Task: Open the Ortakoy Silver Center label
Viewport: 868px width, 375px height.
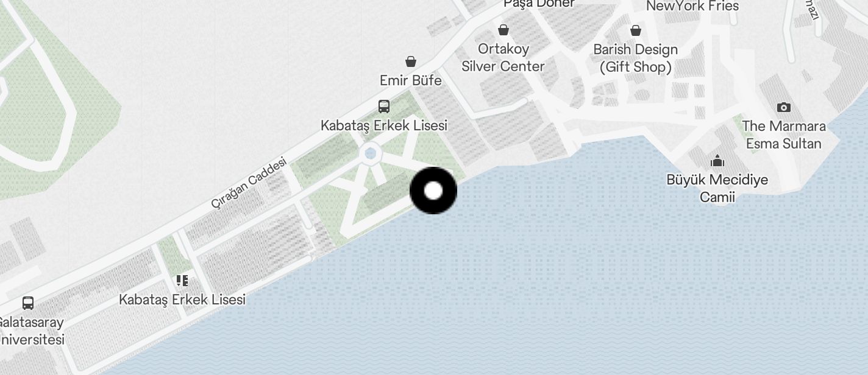Action: (x=503, y=57)
